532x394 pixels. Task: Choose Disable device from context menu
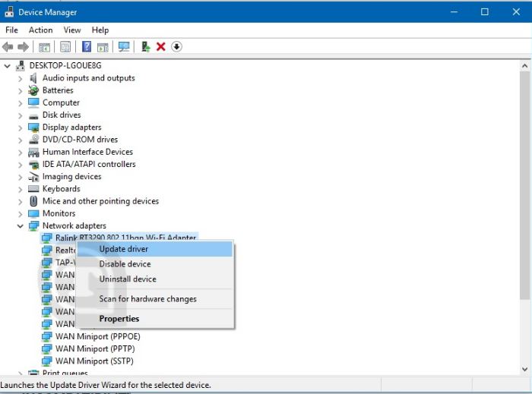tap(155, 264)
